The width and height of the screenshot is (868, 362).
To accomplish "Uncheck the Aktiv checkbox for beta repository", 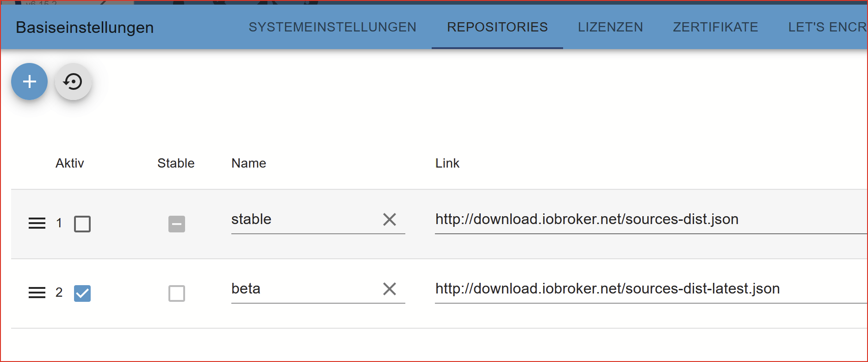I will 82,293.
